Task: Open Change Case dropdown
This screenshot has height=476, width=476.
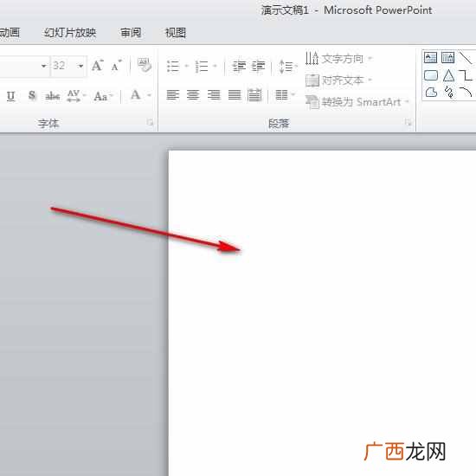Action: tap(103, 96)
